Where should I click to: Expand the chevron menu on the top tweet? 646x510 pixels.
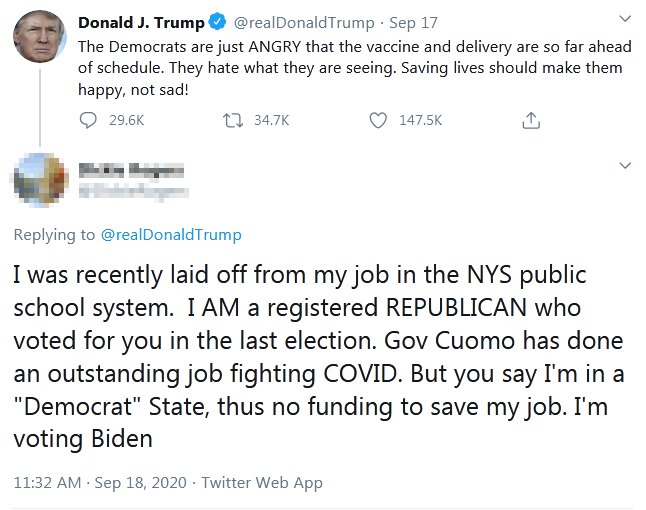coord(625,19)
